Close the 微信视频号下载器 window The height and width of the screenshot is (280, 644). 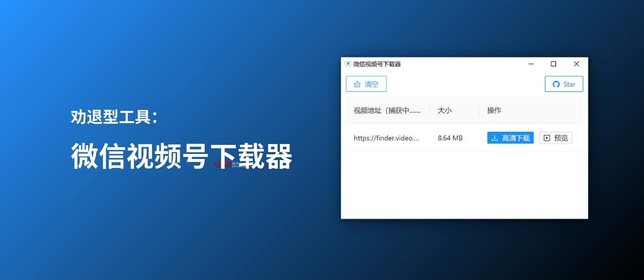coord(576,64)
